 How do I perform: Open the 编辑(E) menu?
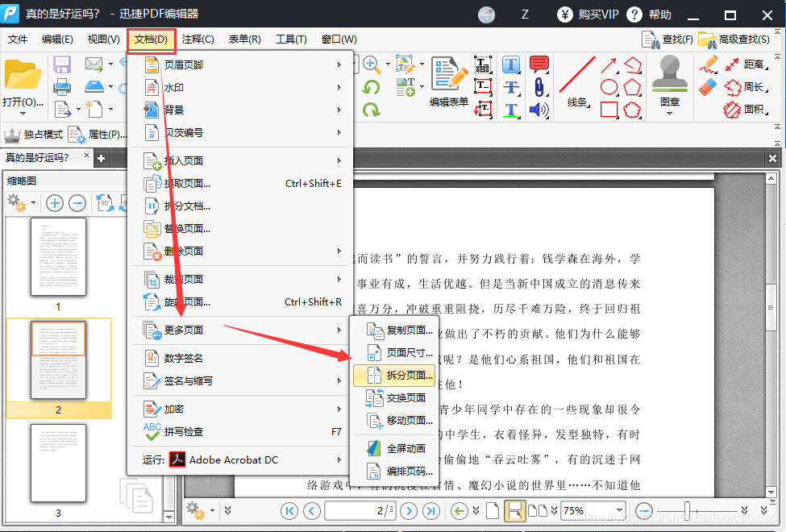tap(57, 39)
